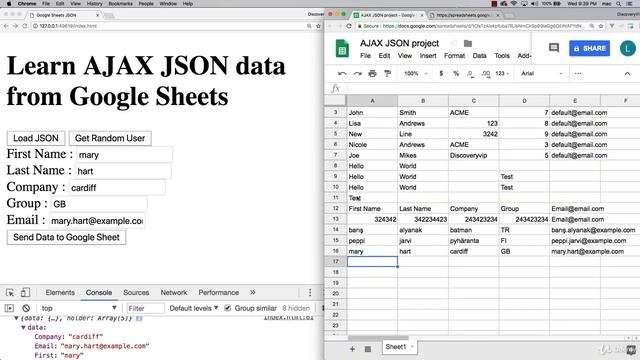640x360 pixels.
Task: Clear the console icon
Action: [26, 308]
